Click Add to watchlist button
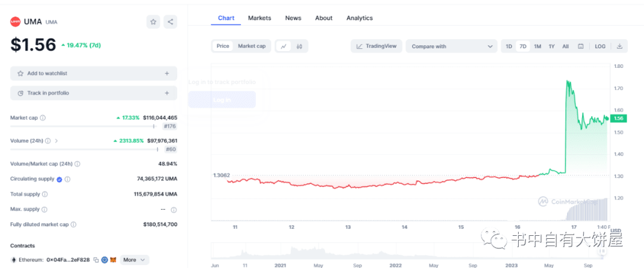The width and height of the screenshot is (644, 268). pos(94,73)
